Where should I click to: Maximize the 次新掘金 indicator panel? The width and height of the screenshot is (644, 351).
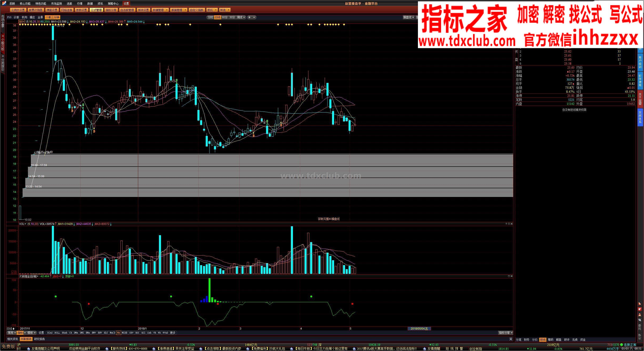[509, 276]
